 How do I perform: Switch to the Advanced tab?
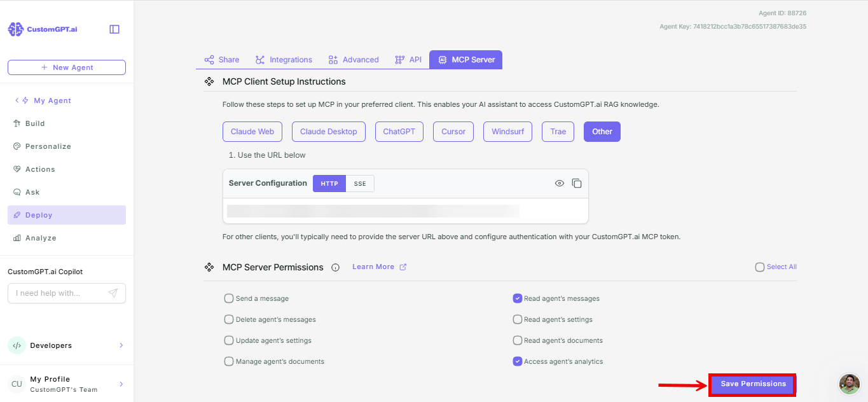353,60
